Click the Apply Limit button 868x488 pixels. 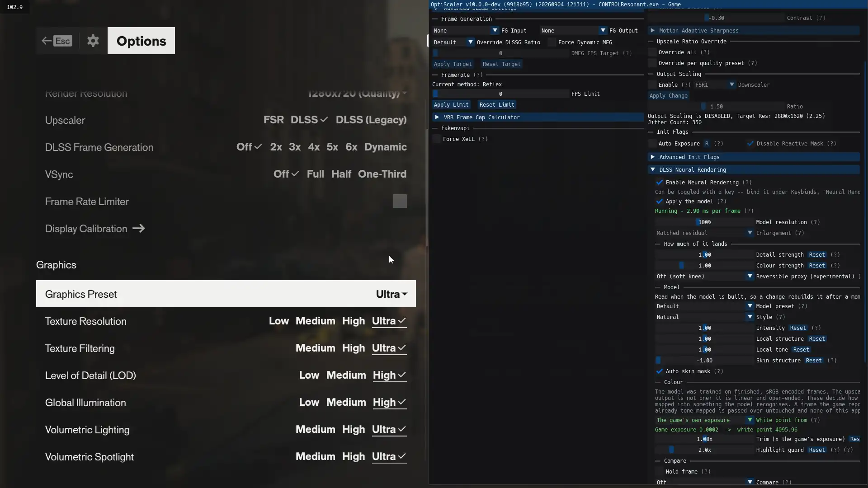[x=451, y=105]
